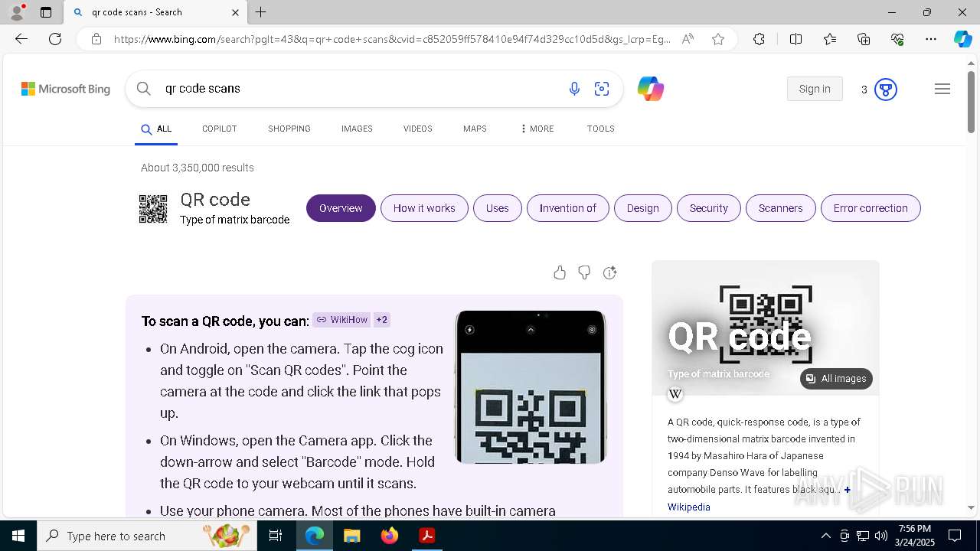Select the ALL results tab

click(x=156, y=129)
